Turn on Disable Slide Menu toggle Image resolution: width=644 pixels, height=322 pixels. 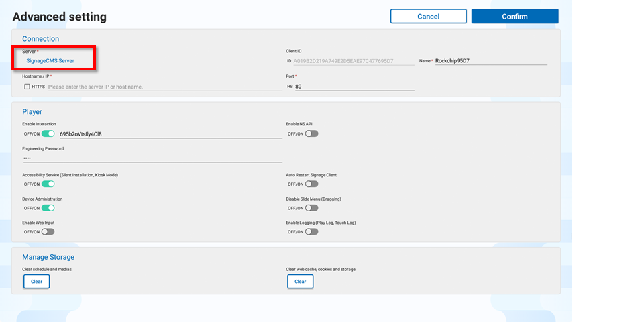[x=311, y=208]
